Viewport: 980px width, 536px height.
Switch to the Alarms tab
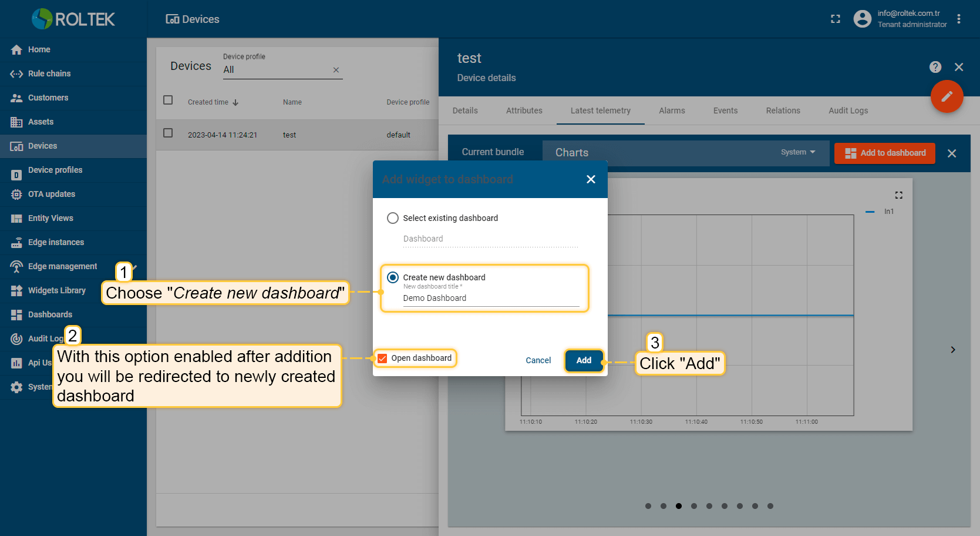tap(672, 110)
